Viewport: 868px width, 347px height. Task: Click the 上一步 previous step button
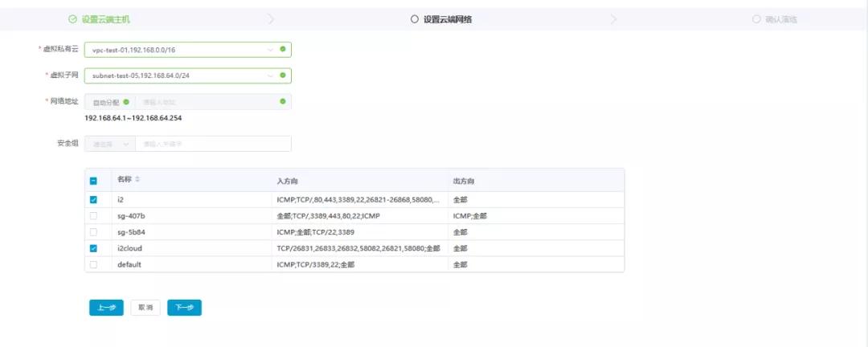[x=106, y=308]
